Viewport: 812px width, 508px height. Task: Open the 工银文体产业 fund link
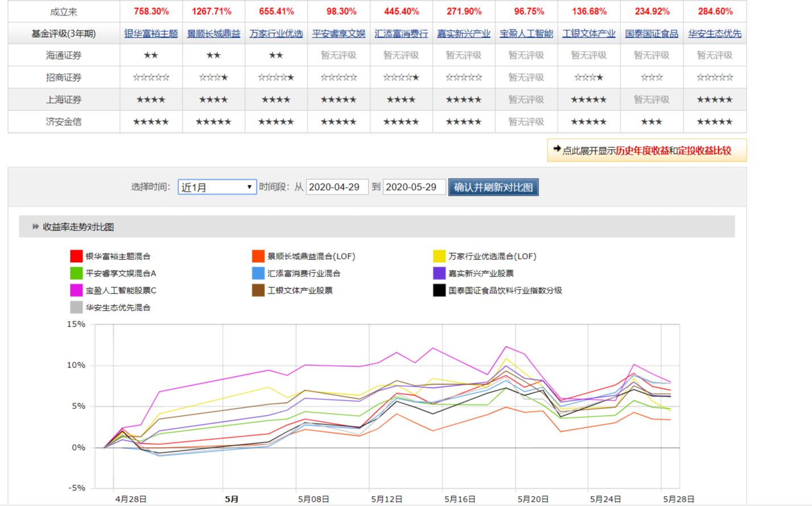pyautogui.click(x=589, y=34)
